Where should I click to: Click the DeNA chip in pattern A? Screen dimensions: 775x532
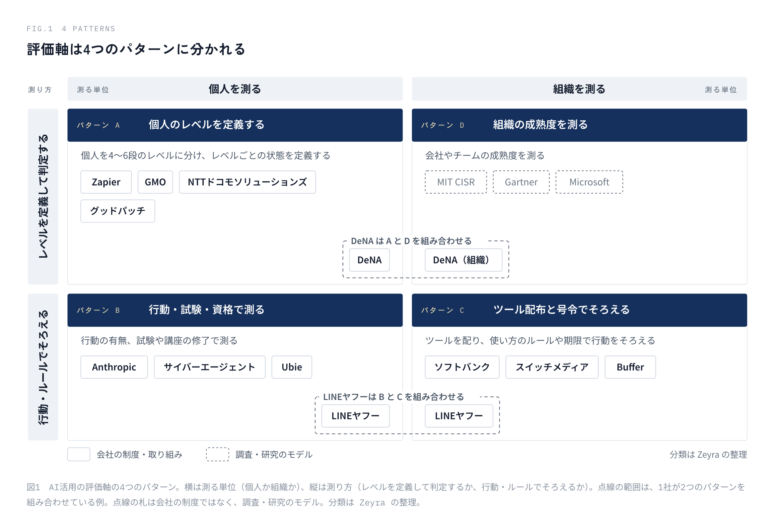click(370, 260)
